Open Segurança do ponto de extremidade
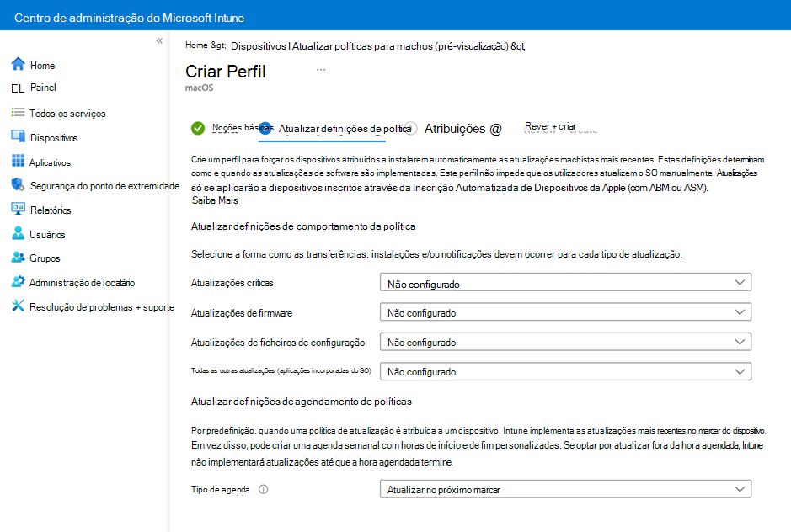Image resolution: width=791 pixels, height=532 pixels. (x=104, y=186)
